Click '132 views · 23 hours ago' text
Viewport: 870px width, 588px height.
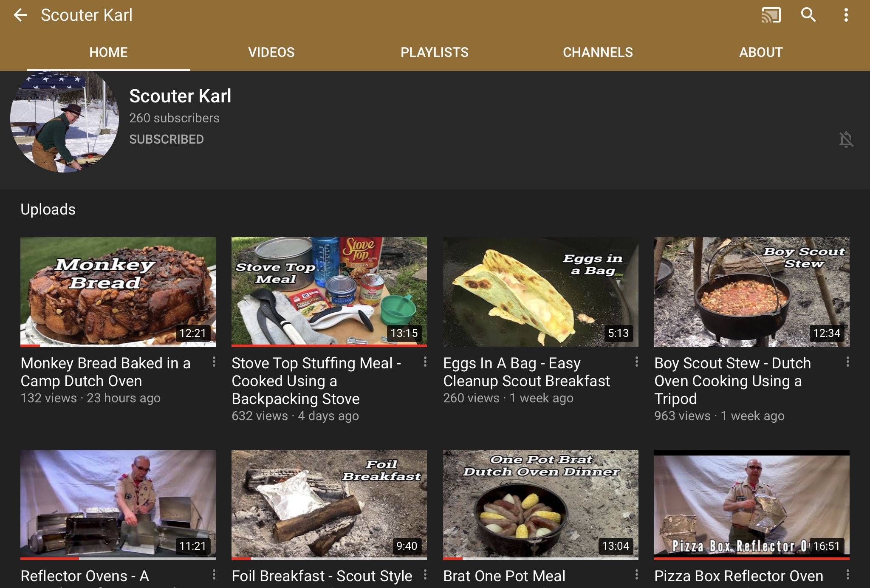(x=90, y=398)
